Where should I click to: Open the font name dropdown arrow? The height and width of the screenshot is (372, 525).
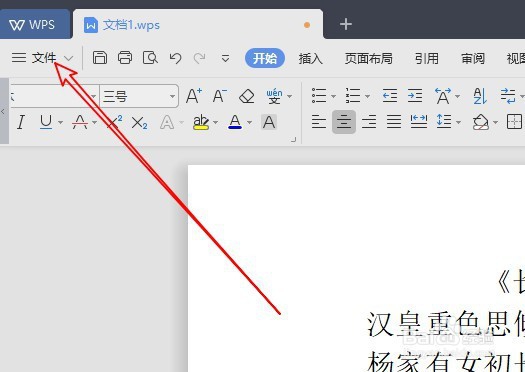click(x=93, y=96)
